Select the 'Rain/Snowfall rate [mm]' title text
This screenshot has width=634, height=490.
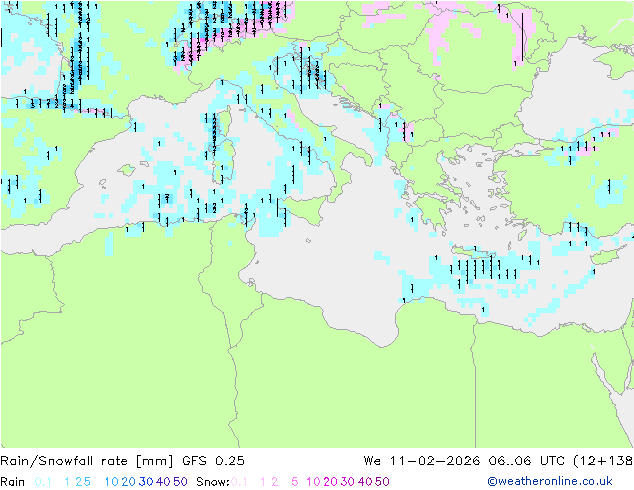coord(87,461)
